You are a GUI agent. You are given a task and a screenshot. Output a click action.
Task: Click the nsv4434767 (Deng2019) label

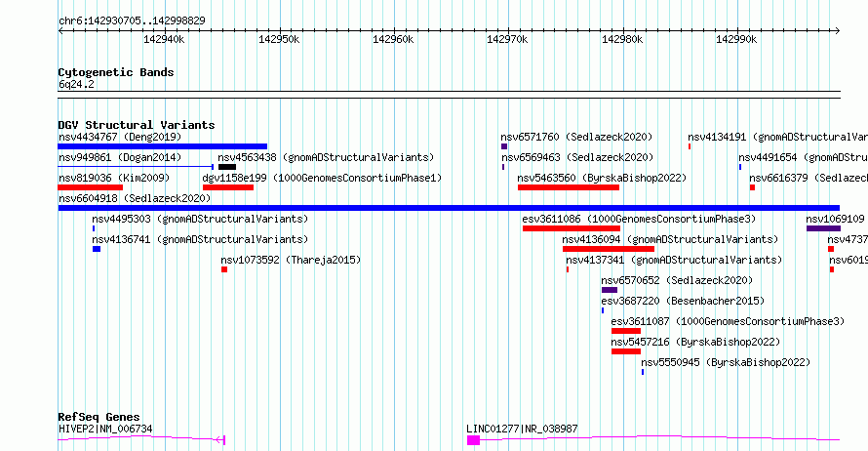point(120,137)
